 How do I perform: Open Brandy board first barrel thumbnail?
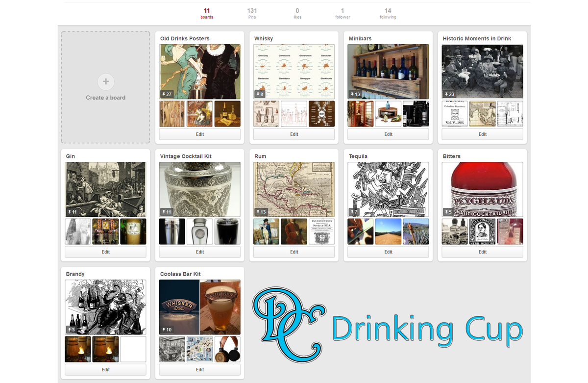pos(78,349)
